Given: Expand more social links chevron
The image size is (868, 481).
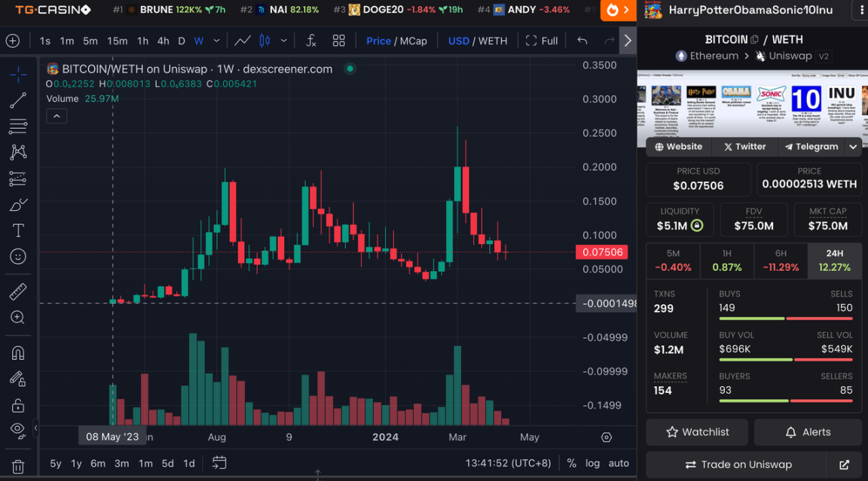Looking at the screenshot, I should tap(853, 147).
